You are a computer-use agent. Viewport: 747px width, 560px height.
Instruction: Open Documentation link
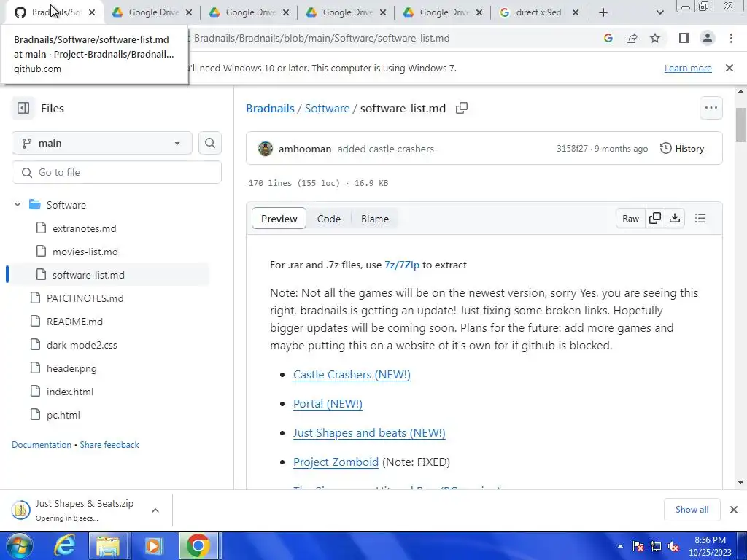click(42, 444)
